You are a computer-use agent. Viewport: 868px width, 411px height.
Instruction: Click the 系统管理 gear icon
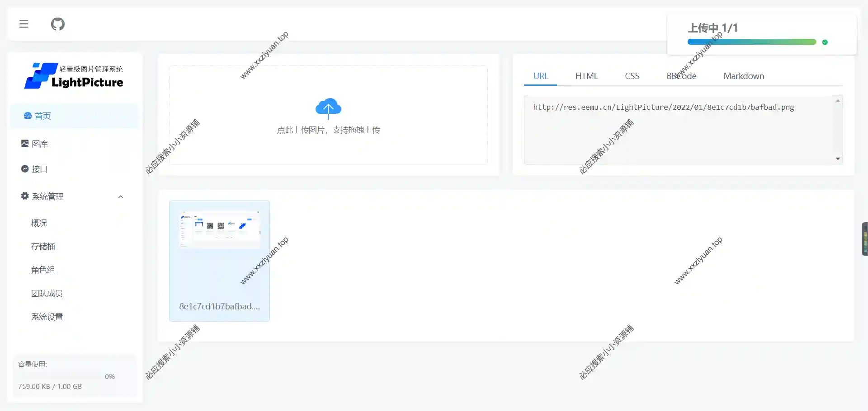coord(25,196)
